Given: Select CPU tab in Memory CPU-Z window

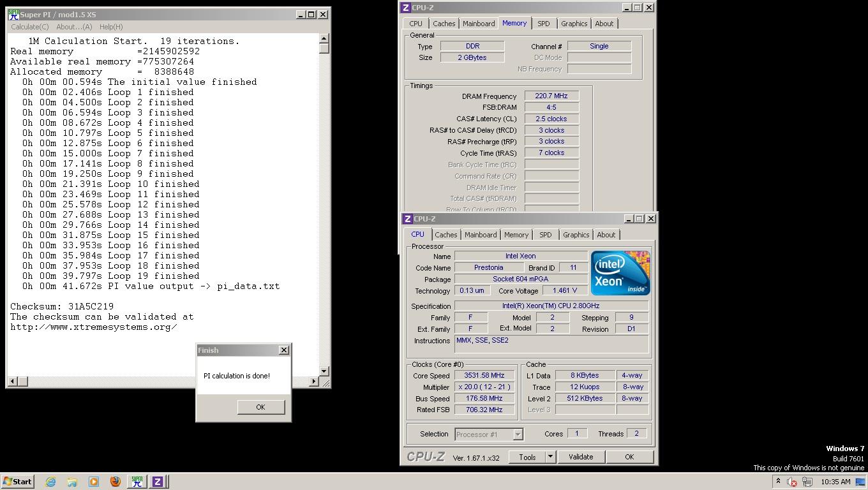Looking at the screenshot, I should 415,24.
